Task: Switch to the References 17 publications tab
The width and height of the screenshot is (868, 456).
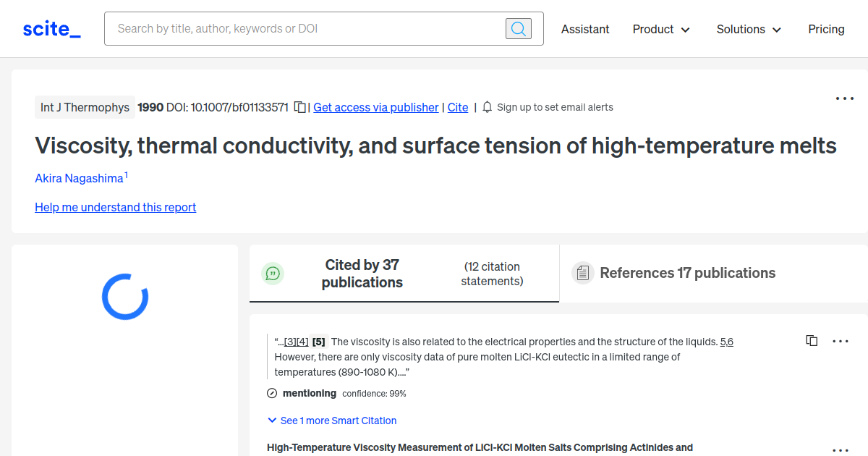Action: (687, 273)
